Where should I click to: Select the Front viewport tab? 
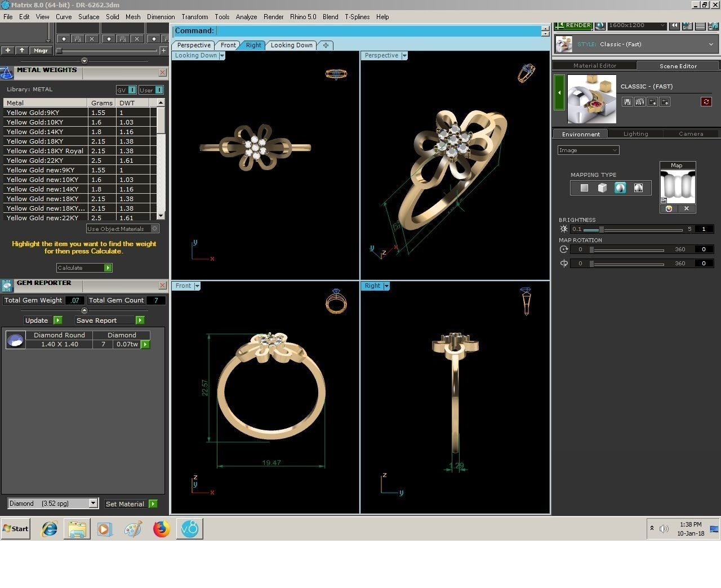(x=228, y=45)
